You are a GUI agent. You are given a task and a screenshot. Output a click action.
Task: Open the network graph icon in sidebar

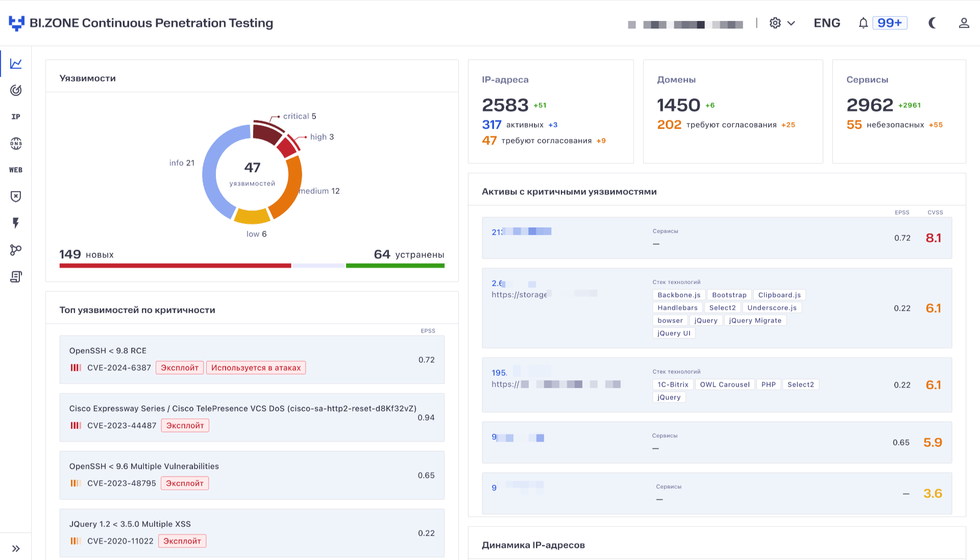click(x=16, y=250)
